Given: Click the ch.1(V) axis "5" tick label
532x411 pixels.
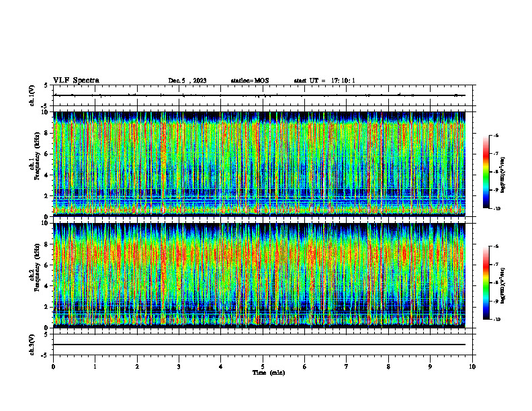Looking at the screenshot, I should coord(46,85).
